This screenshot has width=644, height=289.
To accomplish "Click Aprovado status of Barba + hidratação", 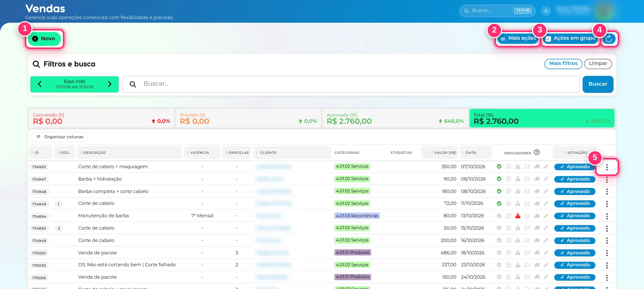I will coord(575,179).
